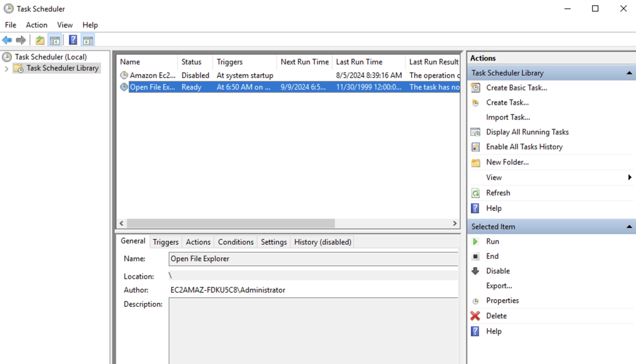Open the Action menu

(x=37, y=25)
